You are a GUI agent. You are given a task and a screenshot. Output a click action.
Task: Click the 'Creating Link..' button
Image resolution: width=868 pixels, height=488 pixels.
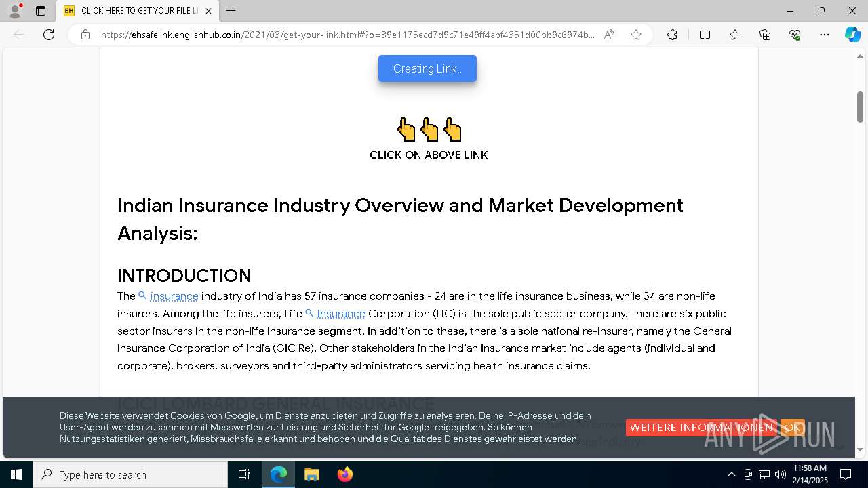coord(427,68)
